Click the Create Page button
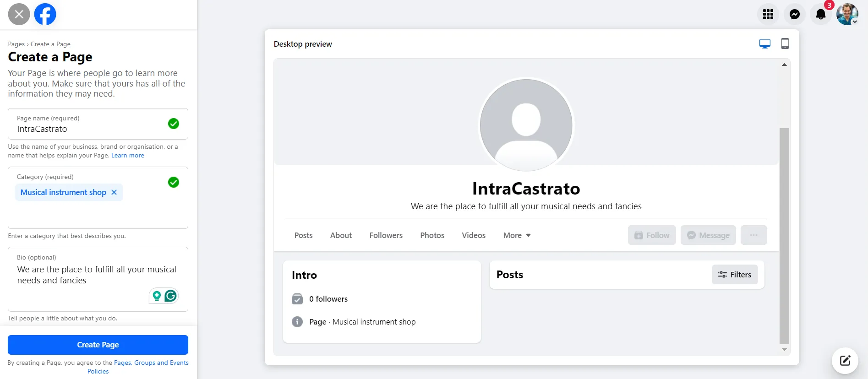 coord(98,345)
